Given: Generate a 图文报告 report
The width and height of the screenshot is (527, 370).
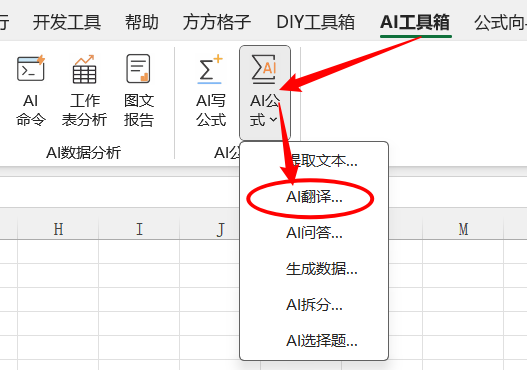Looking at the screenshot, I should click(138, 91).
